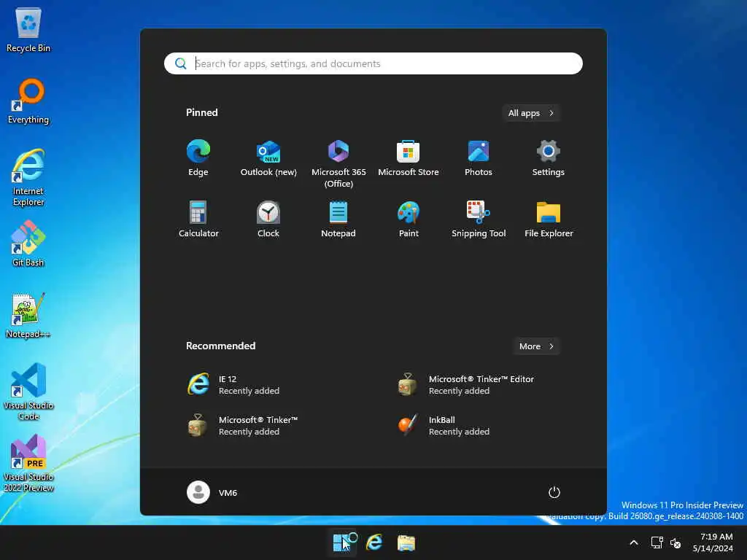Launch the Paint app
747x560 pixels.
tap(409, 219)
